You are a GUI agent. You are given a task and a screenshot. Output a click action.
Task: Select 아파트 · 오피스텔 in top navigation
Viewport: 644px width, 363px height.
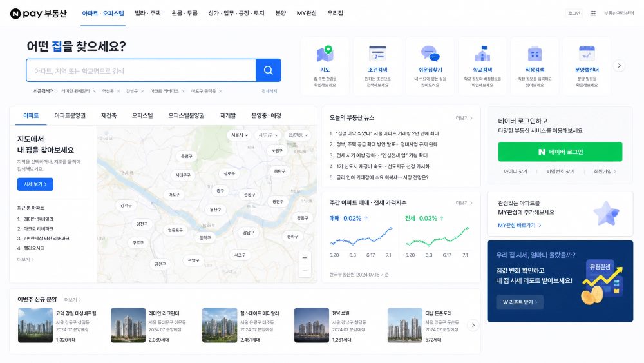102,13
